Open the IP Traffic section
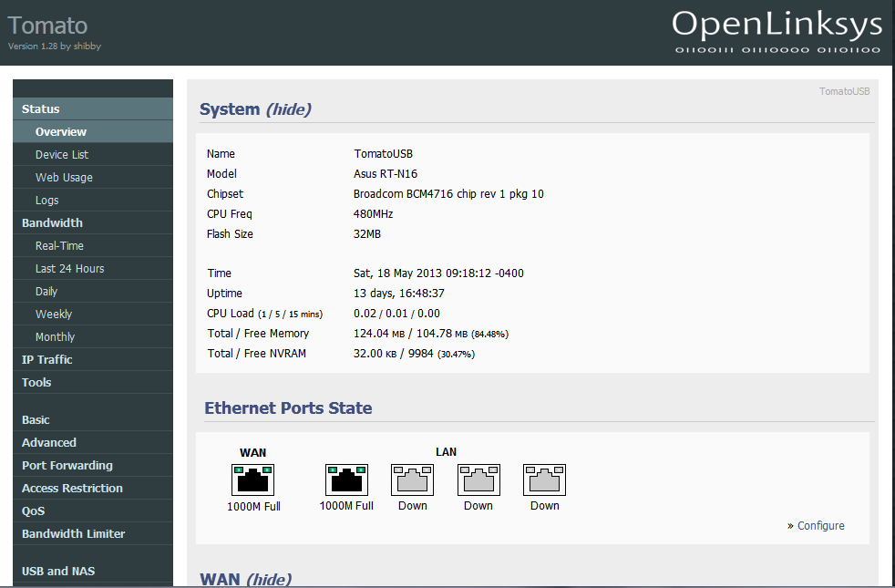The image size is (895, 588). (x=93, y=360)
